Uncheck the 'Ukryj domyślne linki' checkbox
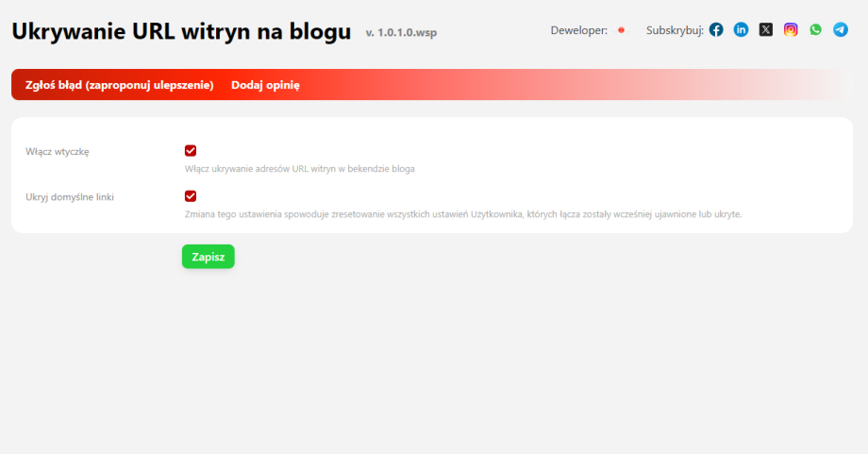The image size is (868, 454). (x=191, y=196)
